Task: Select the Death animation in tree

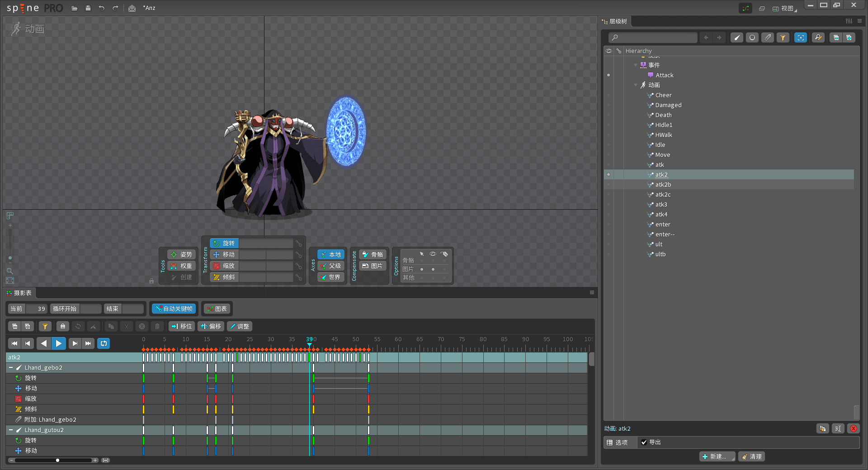Action: coord(663,115)
